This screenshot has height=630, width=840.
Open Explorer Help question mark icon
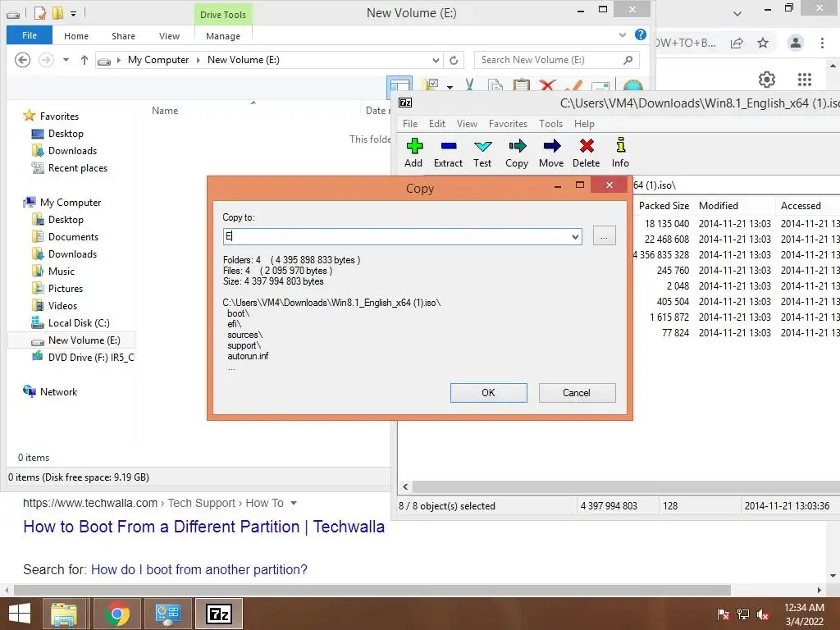coord(640,34)
